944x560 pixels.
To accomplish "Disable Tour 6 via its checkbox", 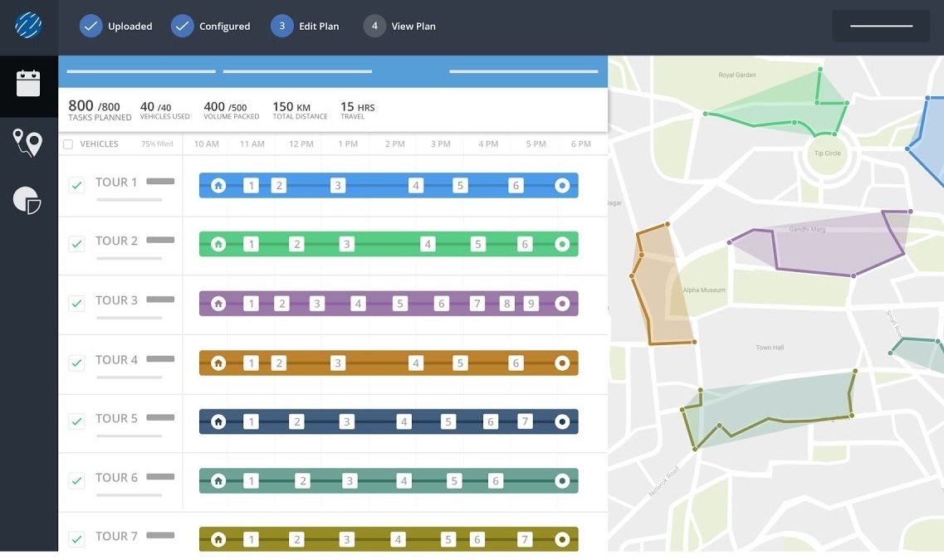I will click(76, 480).
